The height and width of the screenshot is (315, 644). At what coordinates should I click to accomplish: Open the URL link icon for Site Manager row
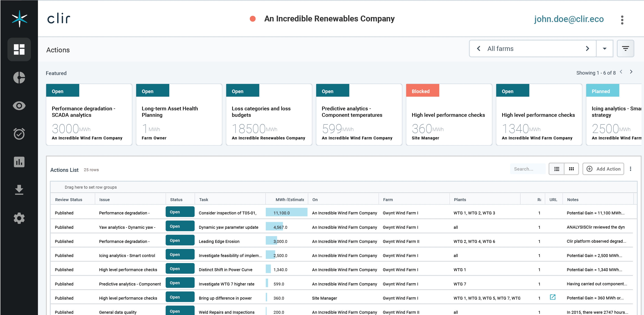553,297
